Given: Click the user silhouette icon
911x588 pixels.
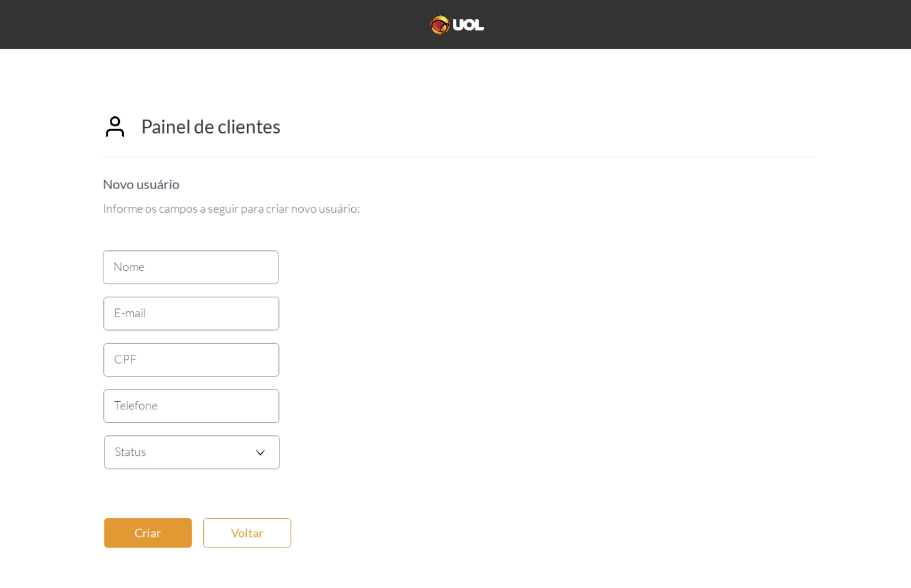Looking at the screenshot, I should 115,126.
